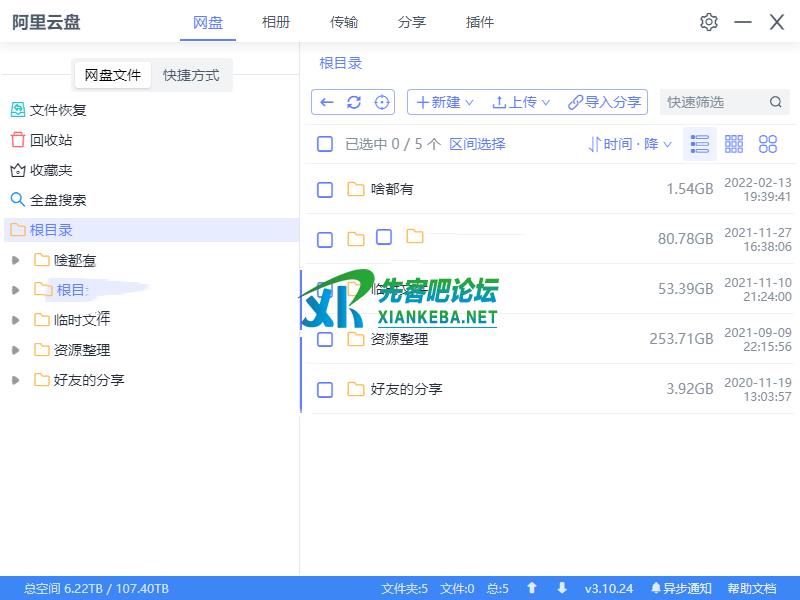The width and height of the screenshot is (800, 600).
Task: Switch to list view layout
Action: point(700,144)
